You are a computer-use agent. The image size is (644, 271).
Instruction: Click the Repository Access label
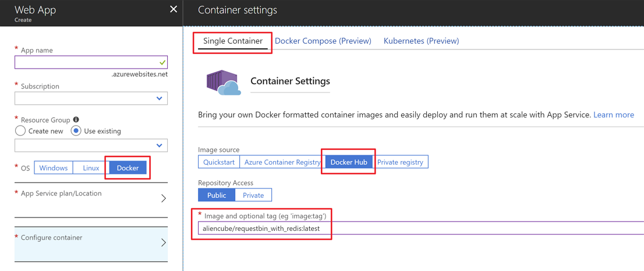click(225, 183)
